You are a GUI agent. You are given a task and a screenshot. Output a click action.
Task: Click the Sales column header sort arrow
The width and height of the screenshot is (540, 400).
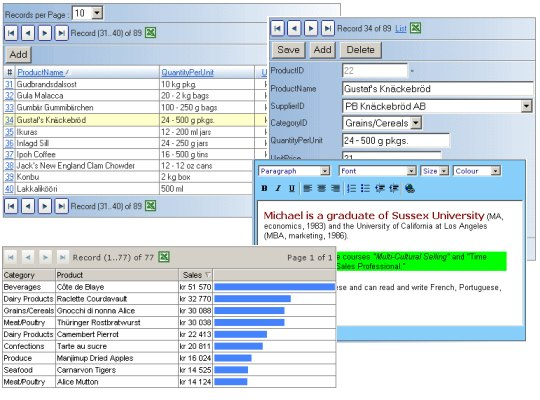207,275
